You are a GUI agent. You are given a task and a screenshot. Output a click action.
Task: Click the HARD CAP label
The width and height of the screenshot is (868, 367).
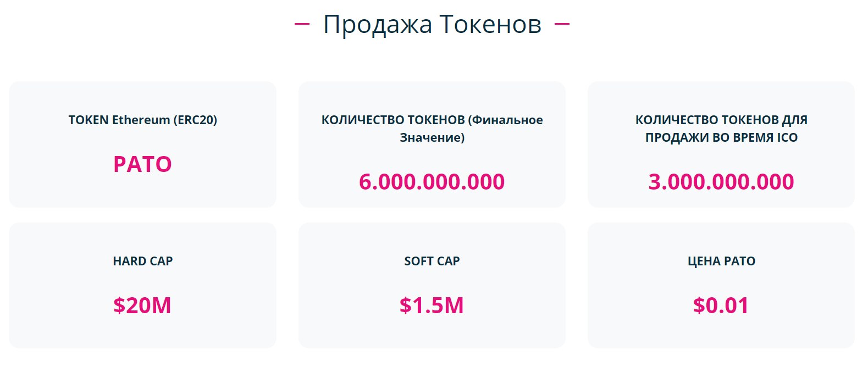click(x=143, y=261)
